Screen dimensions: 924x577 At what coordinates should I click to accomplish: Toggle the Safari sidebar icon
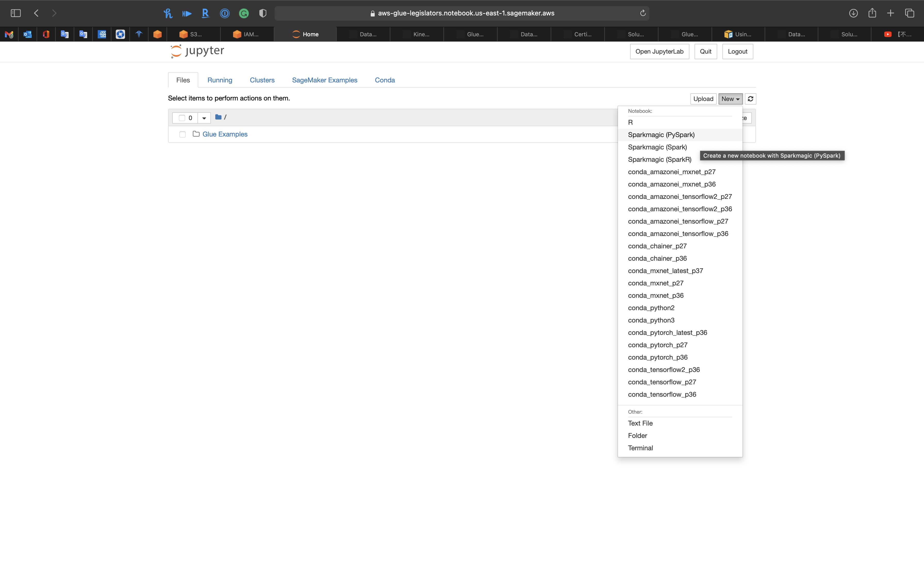[x=16, y=13]
